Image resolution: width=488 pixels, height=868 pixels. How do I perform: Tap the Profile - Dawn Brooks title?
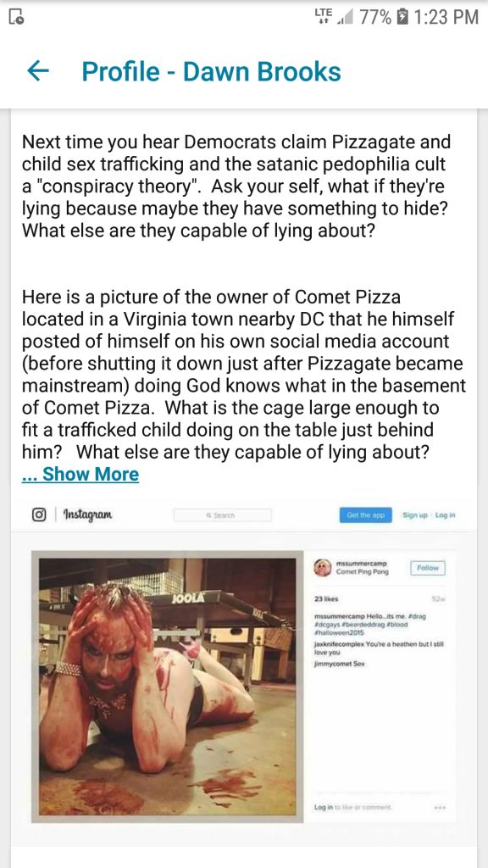211,72
